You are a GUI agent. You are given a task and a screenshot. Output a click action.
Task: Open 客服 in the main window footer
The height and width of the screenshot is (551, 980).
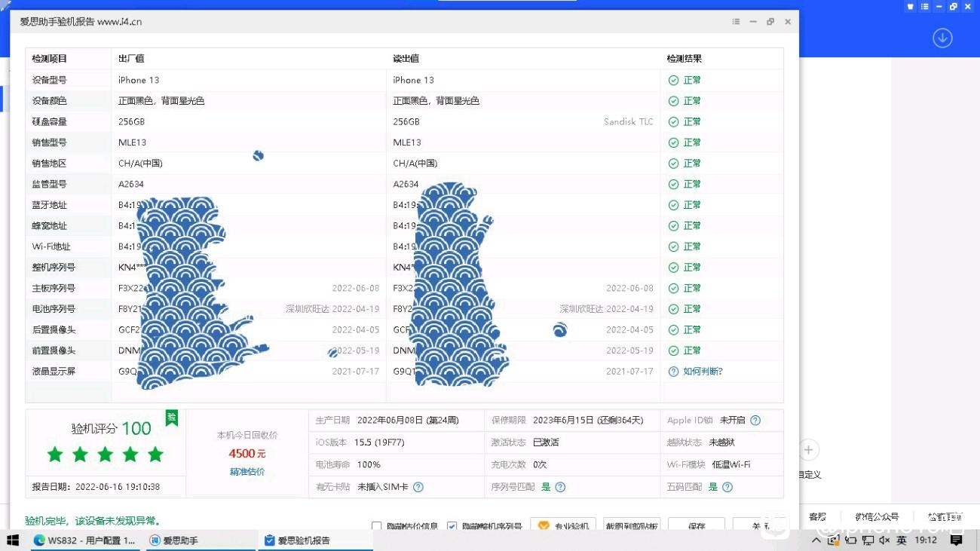[x=817, y=516]
